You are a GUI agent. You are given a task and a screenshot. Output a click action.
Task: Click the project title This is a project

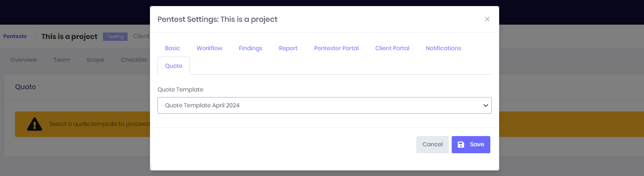(x=69, y=37)
